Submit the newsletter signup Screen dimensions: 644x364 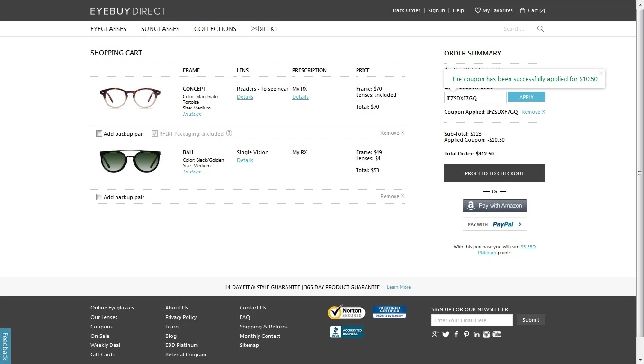click(x=530, y=320)
